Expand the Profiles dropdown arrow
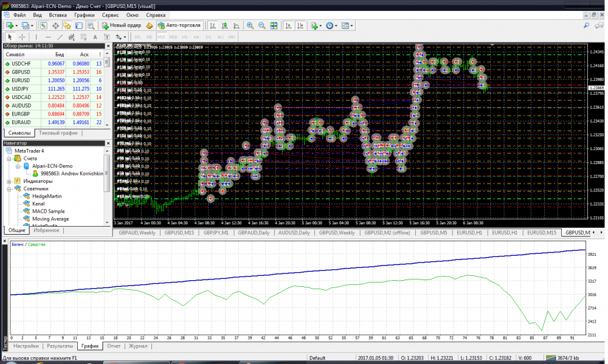This screenshot has height=364, width=608. coord(32,26)
